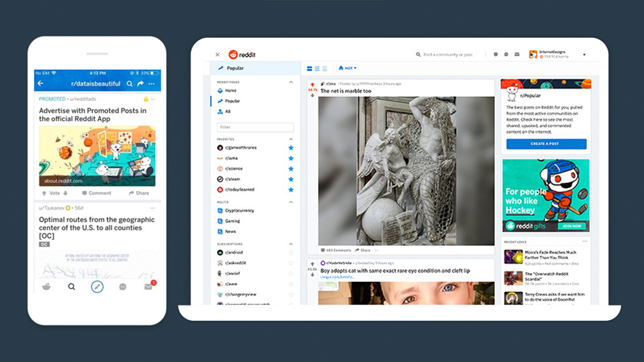Collapse the Multis section

tap(291, 202)
